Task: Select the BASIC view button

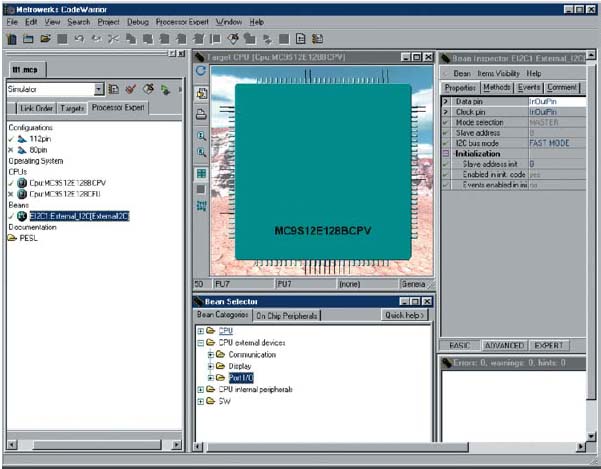Action: 460,345
